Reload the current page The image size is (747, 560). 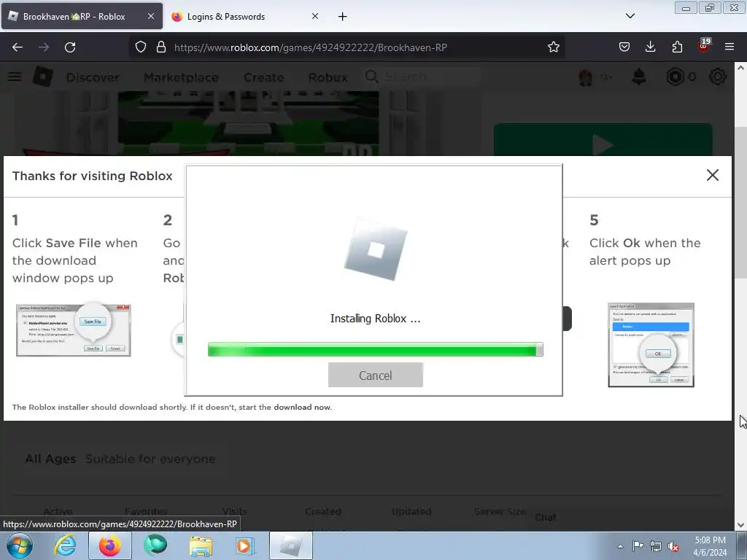pos(70,47)
